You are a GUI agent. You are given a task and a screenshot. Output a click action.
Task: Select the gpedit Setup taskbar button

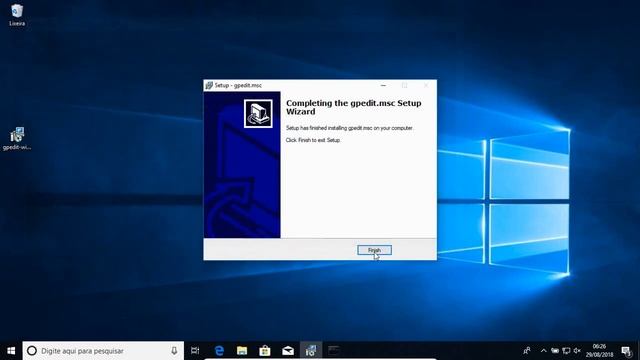coord(311,351)
